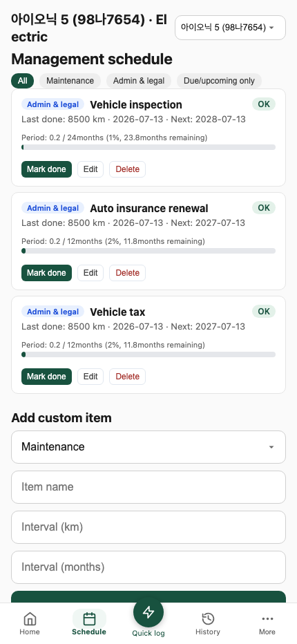Expand the Maintenance category dropdown
This screenshot has height=644, width=297.
148,447
